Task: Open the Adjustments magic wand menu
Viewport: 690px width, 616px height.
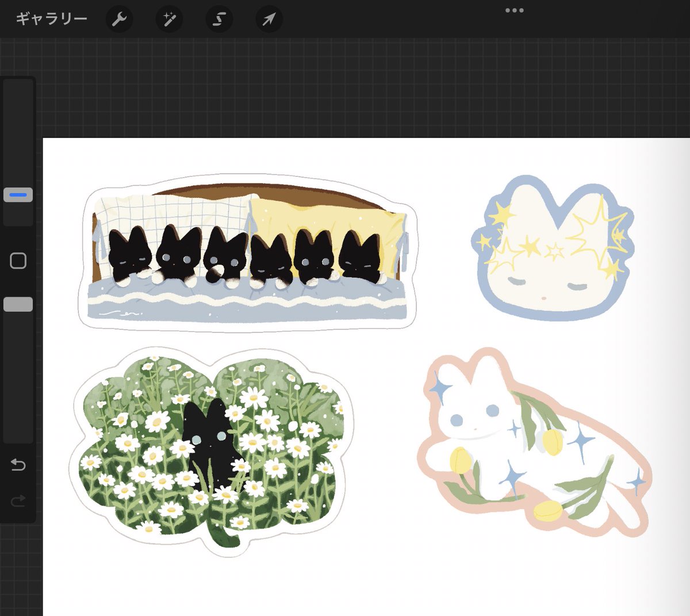Action: [x=169, y=20]
